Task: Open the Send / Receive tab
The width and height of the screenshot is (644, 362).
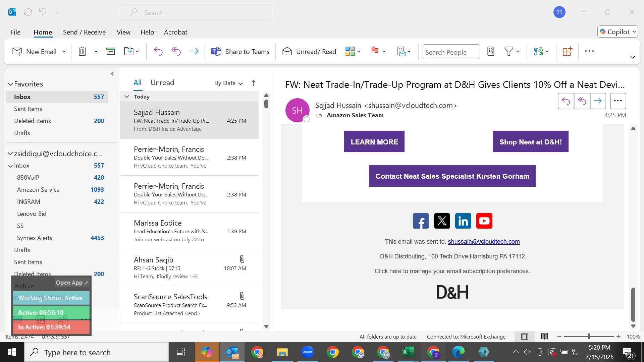Action: tap(84, 32)
